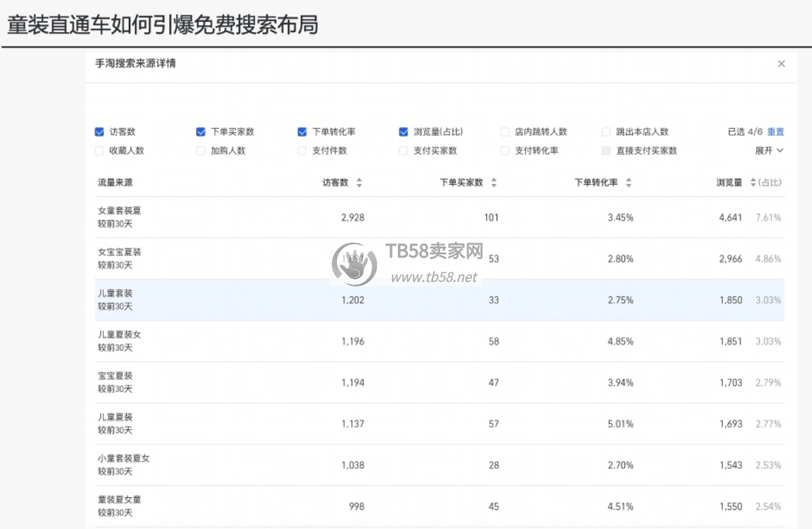Select the 儿童套装 keyword row
Image resolution: width=812 pixels, height=529 pixels.
tap(440, 300)
